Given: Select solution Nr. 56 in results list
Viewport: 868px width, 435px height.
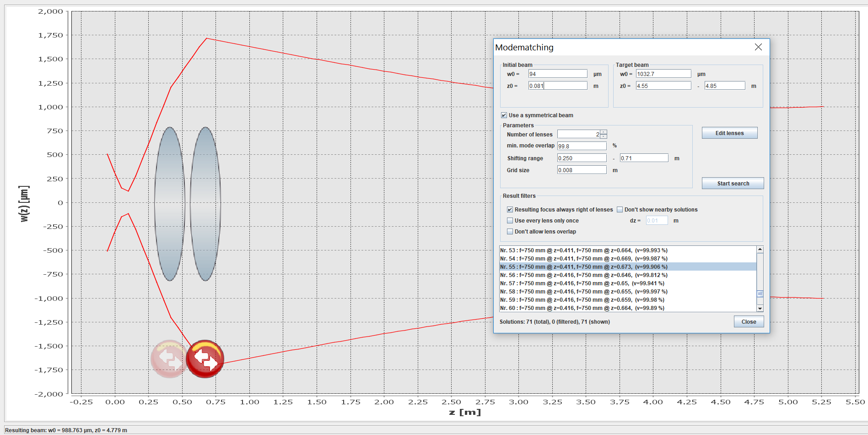Looking at the screenshot, I should click(628, 275).
